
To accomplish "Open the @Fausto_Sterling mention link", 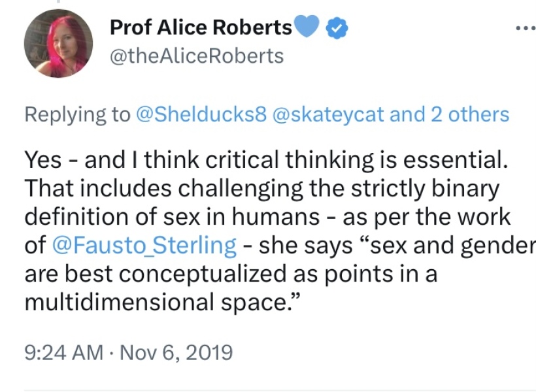I will coord(143,246).
